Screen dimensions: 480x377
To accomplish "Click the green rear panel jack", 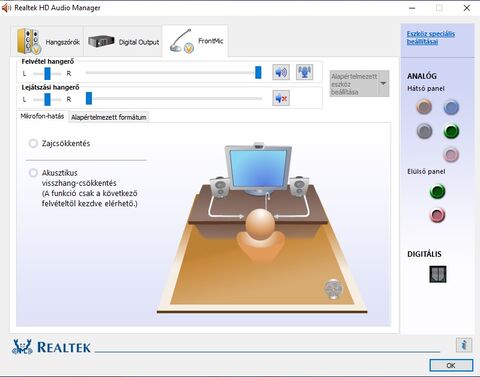I will pyautogui.click(x=451, y=131).
